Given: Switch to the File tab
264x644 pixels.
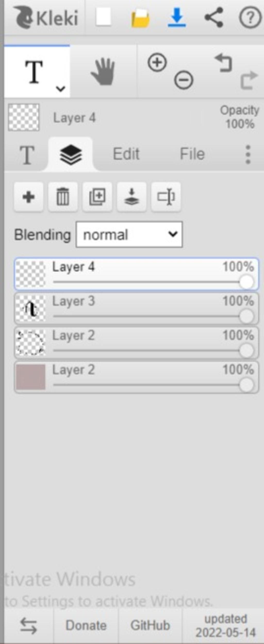Looking at the screenshot, I should [192, 154].
